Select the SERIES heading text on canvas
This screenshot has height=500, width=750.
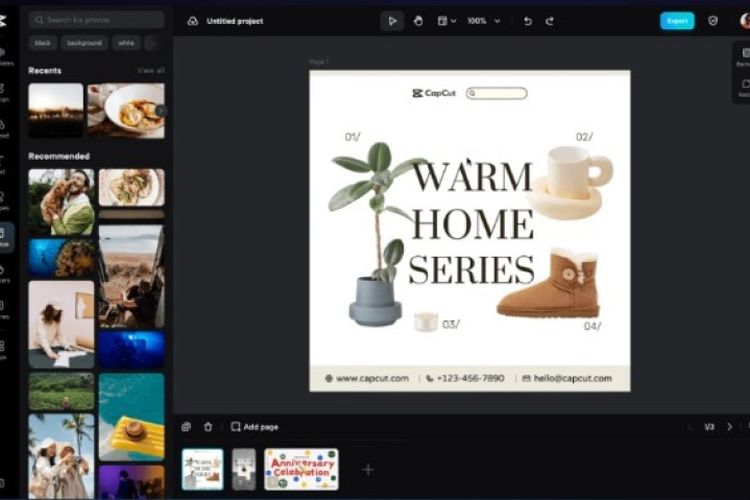click(472, 269)
